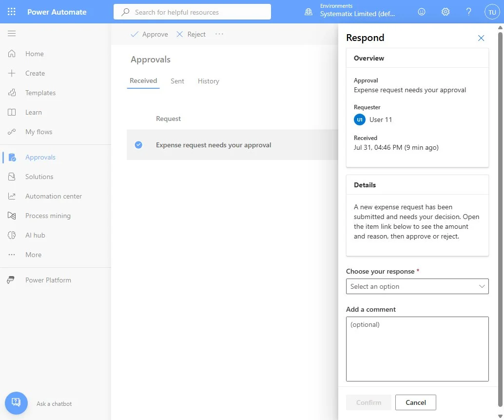504x420 pixels.
Task: Switch to the History tab
Action: 209,81
